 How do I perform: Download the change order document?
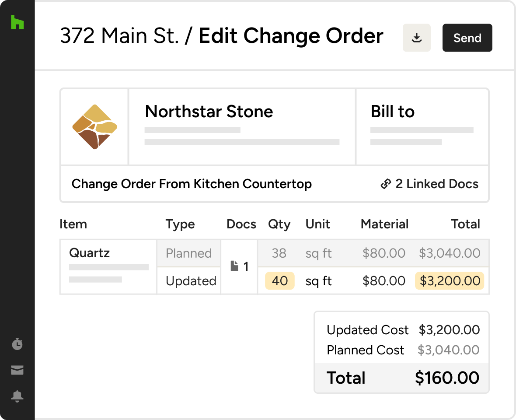pyautogui.click(x=417, y=38)
